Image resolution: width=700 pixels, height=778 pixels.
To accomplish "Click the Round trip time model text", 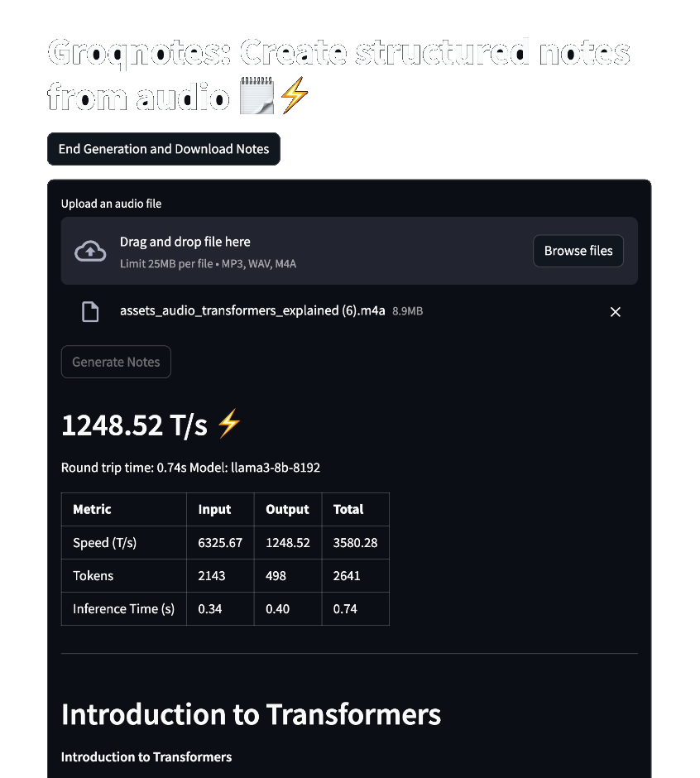I will 190,468.
